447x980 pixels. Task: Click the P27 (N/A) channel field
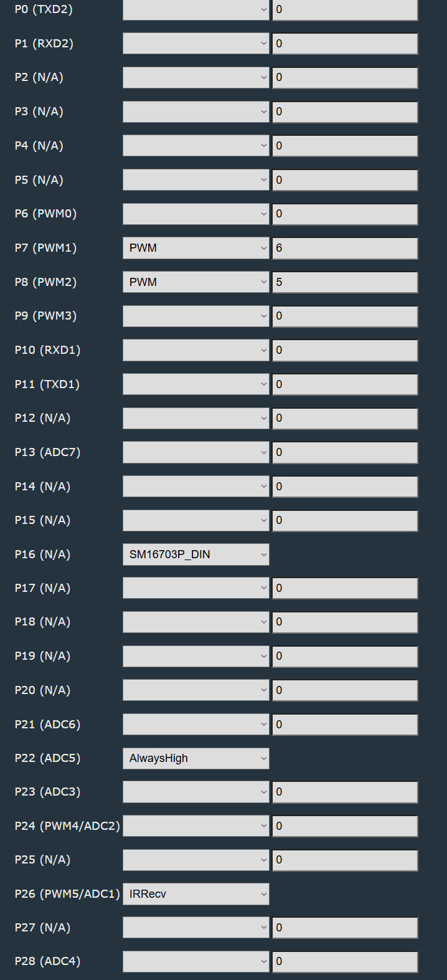(x=345, y=928)
